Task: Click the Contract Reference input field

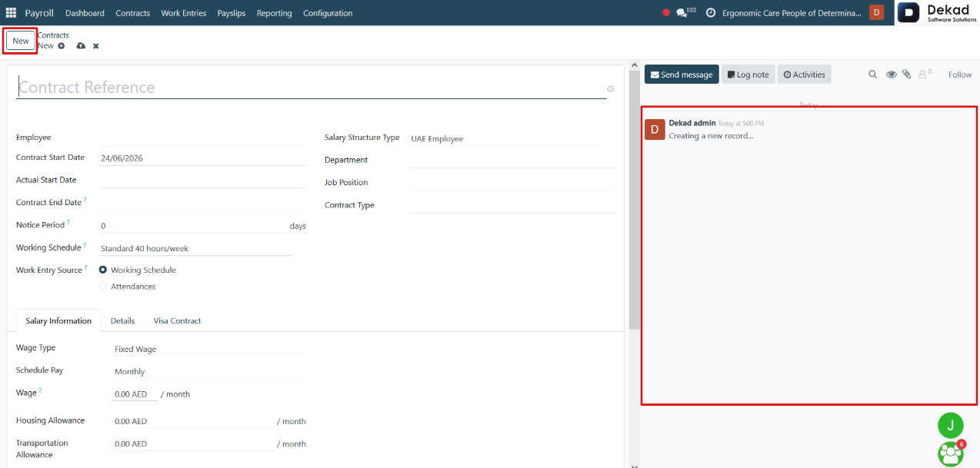Action: [311, 88]
